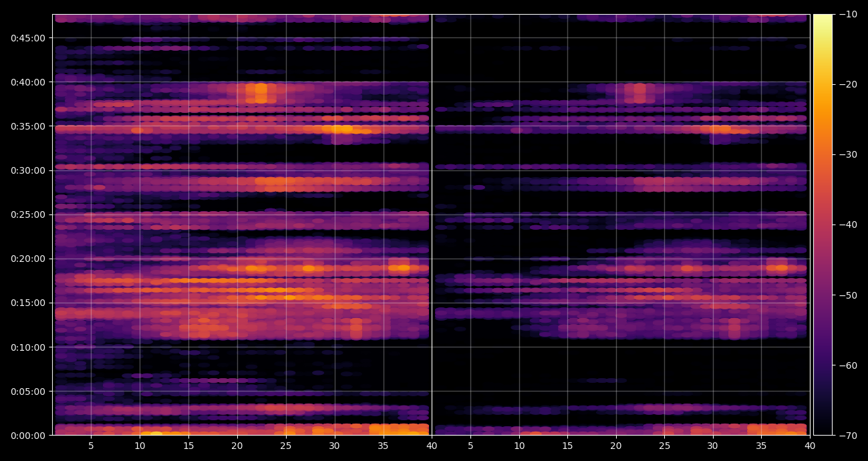Click the 0:10:00 time axis label
Screen dimensions: 868x461
click(x=27, y=347)
